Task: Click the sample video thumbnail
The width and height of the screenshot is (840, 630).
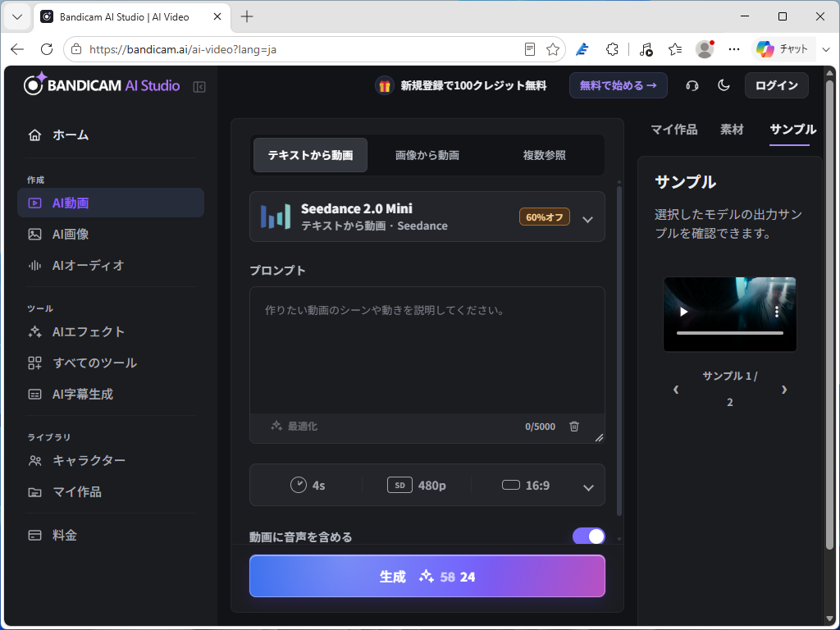Action: coord(729,314)
